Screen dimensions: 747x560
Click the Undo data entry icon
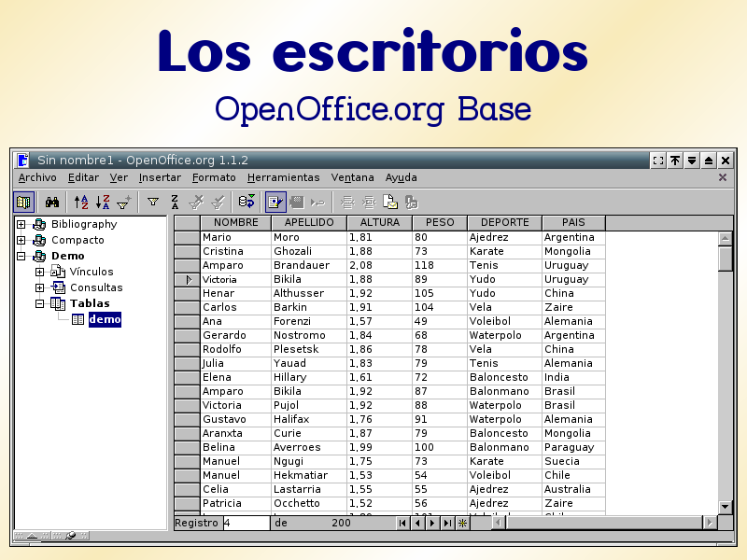point(317,203)
